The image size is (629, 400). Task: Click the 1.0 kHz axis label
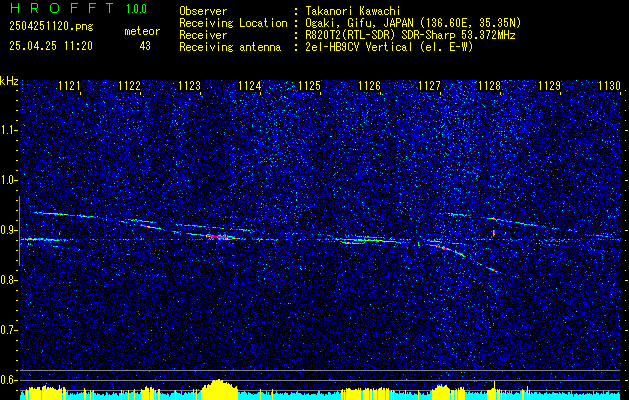pos(7,180)
